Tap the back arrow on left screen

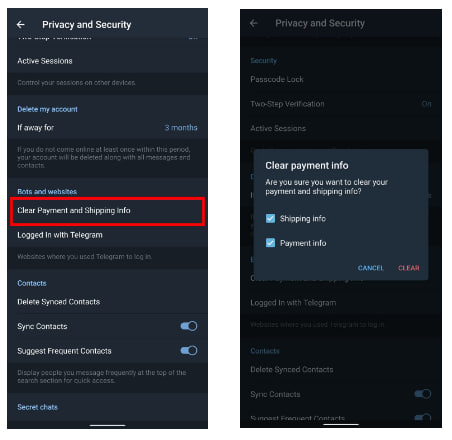pyautogui.click(x=21, y=24)
